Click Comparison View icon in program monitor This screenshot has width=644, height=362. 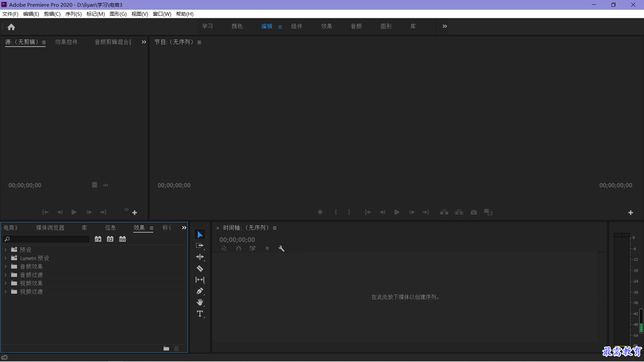tap(488, 213)
